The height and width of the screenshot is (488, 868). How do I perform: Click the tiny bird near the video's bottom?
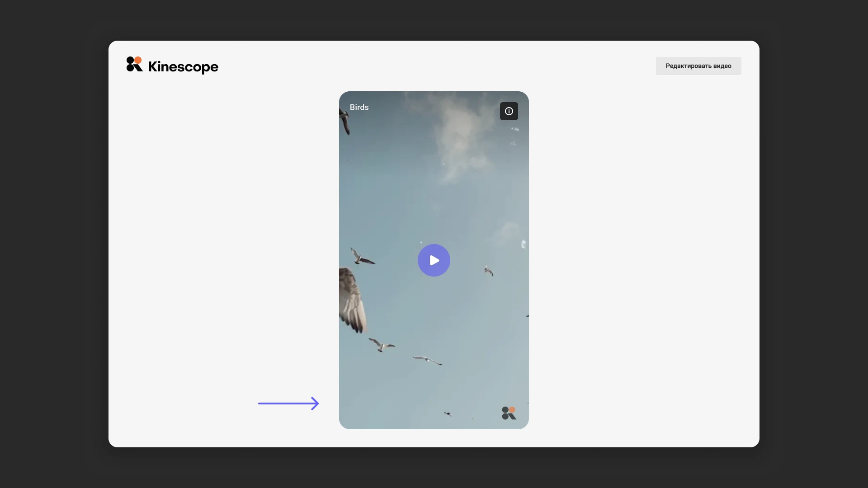[x=448, y=413]
